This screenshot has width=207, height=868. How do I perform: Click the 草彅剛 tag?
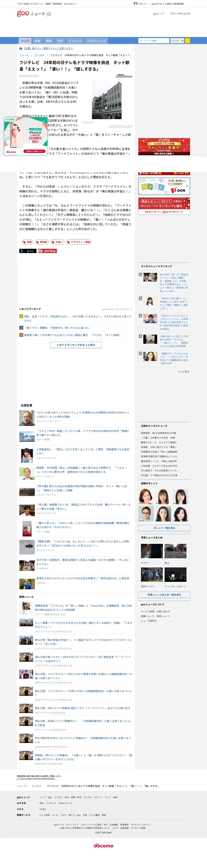click(x=42, y=242)
